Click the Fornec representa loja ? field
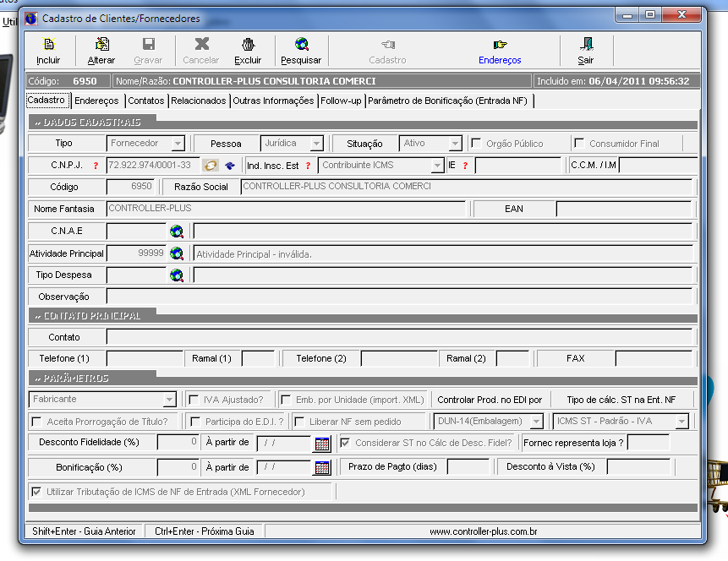 [x=649, y=443]
